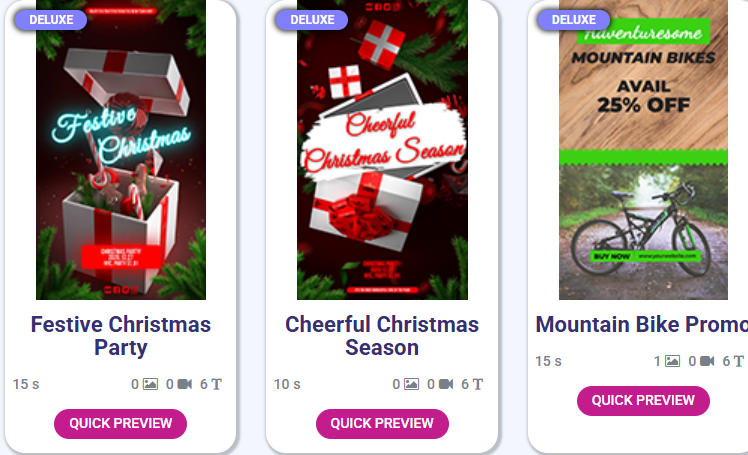Open Quick Preview for Cheerful Christmas Season

point(382,424)
